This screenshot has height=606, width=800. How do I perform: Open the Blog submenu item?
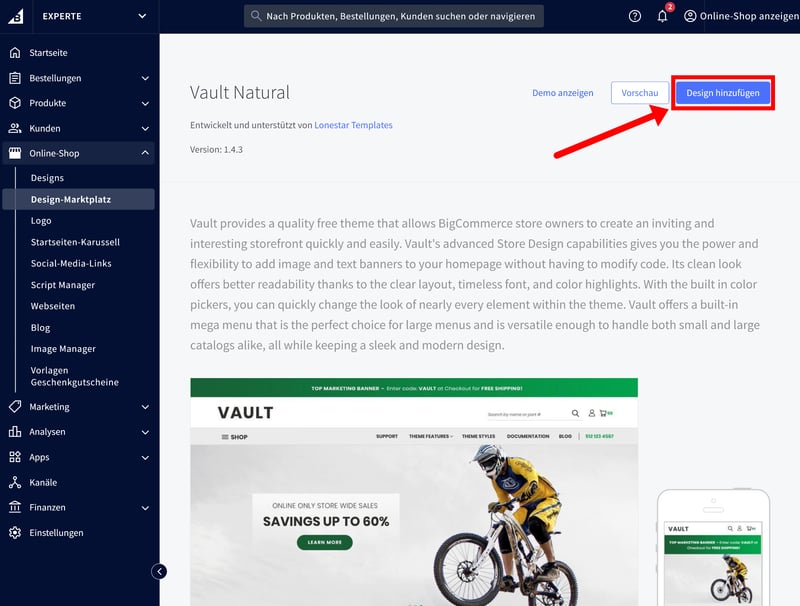(40, 327)
